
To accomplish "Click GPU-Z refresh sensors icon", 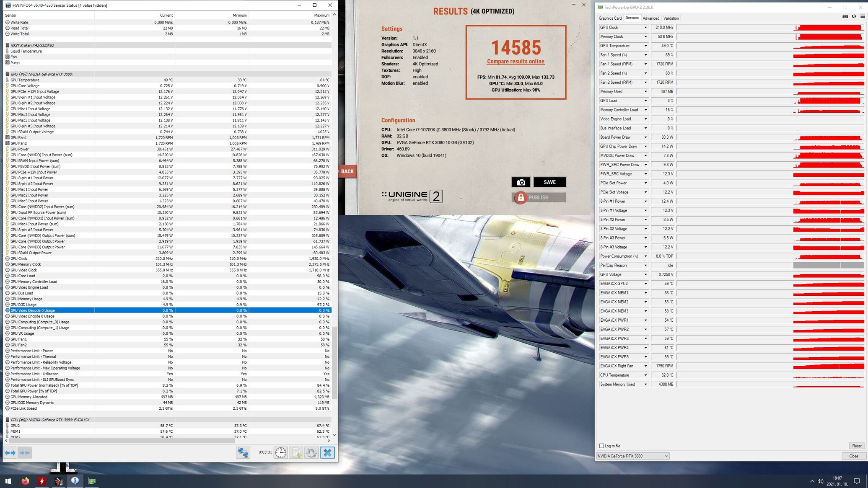I will [854, 16].
